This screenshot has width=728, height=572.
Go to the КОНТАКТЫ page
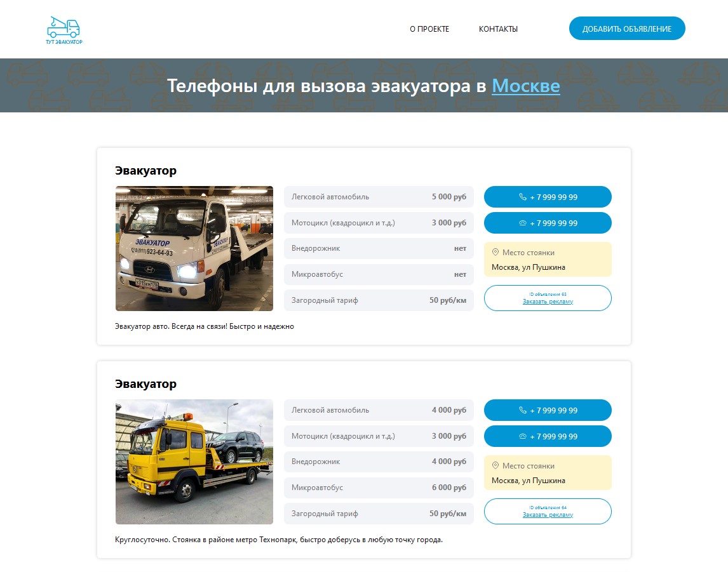(x=498, y=29)
